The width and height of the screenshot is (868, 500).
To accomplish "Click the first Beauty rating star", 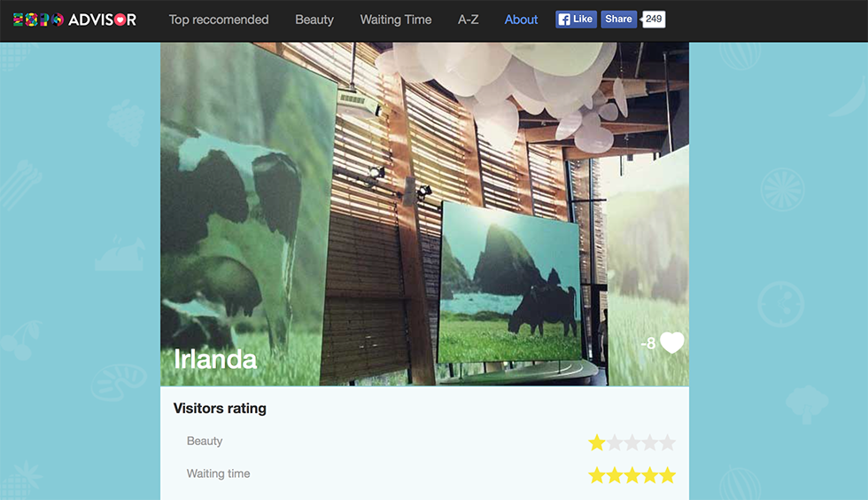I will pos(597,442).
